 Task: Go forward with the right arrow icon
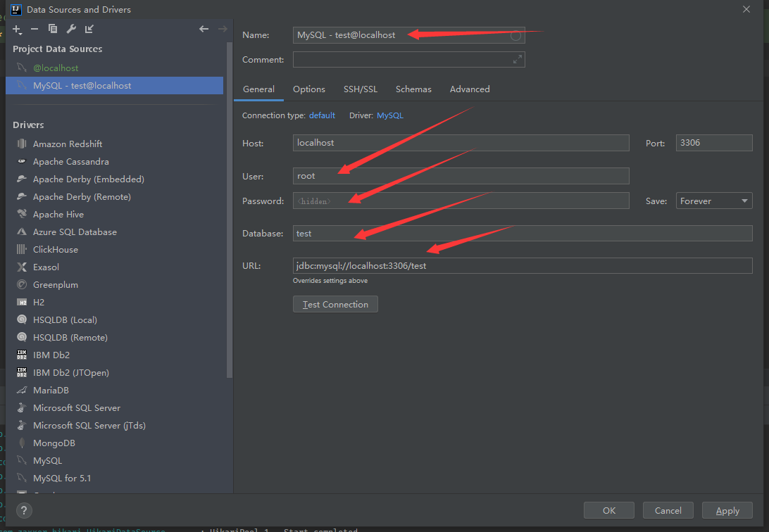[223, 29]
